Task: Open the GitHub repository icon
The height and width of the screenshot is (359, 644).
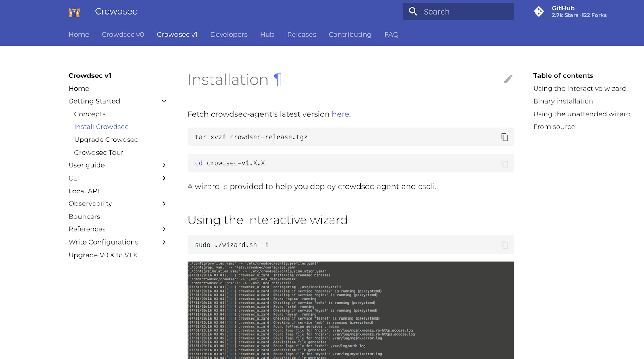Action: (x=539, y=12)
